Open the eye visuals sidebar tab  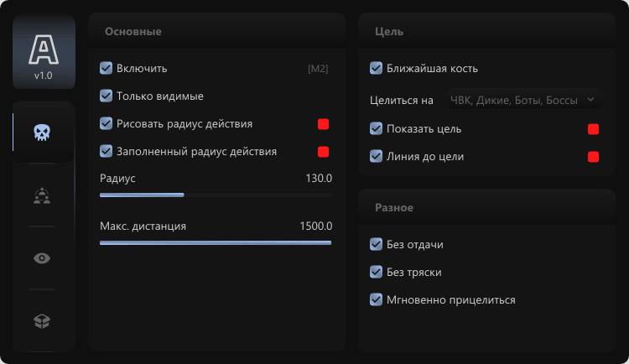point(42,258)
